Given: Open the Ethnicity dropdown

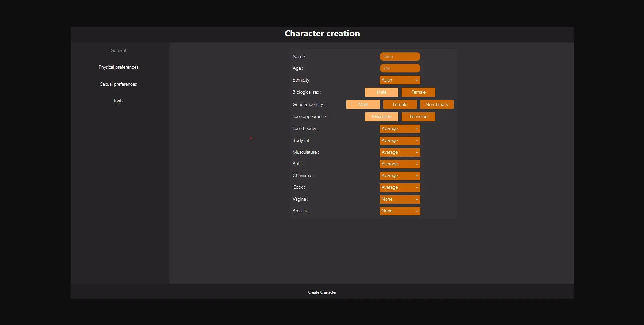Looking at the screenshot, I should click(400, 80).
